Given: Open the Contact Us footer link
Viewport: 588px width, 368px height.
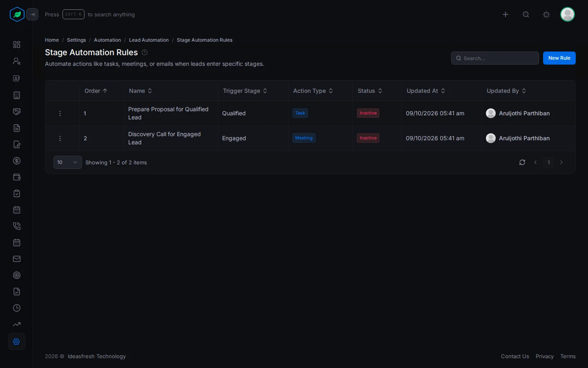Looking at the screenshot, I should tap(515, 357).
